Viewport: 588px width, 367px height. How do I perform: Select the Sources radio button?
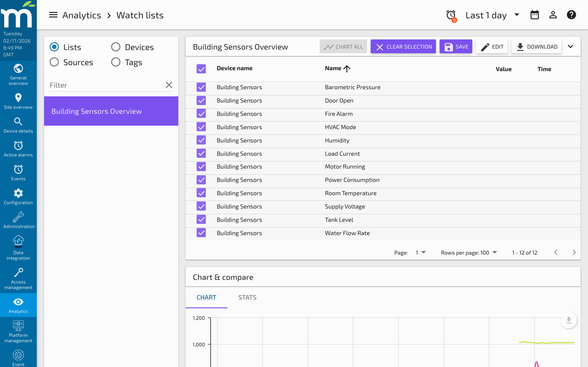point(54,62)
